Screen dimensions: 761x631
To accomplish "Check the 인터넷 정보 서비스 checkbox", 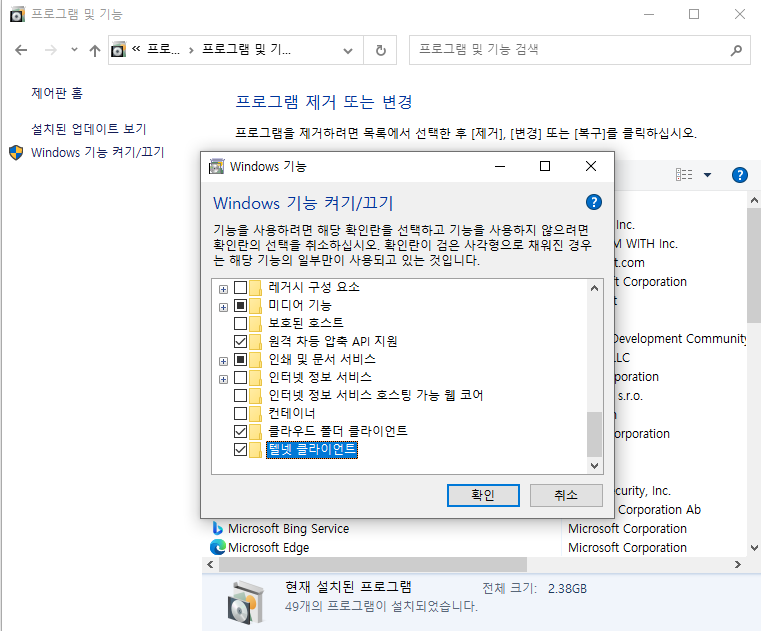I will click(x=240, y=377).
